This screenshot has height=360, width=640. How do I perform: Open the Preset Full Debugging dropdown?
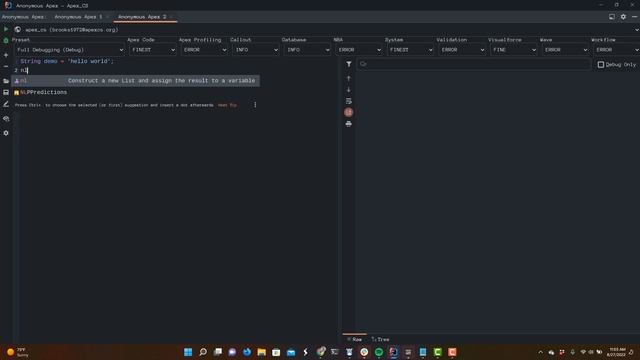pyautogui.click(x=70, y=50)
